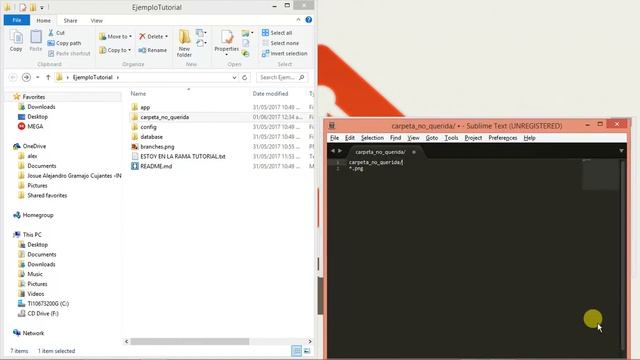Switch to the View ribbon tab

97,20
